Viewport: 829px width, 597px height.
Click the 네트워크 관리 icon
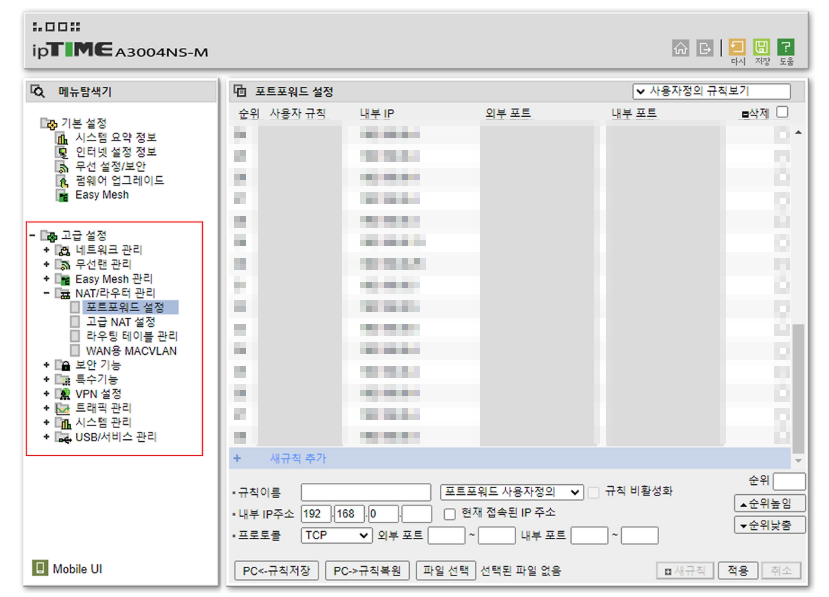point(63,250)
